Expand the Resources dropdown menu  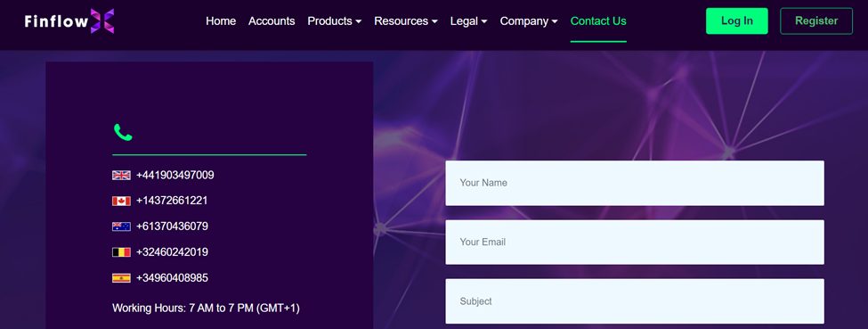406,21
